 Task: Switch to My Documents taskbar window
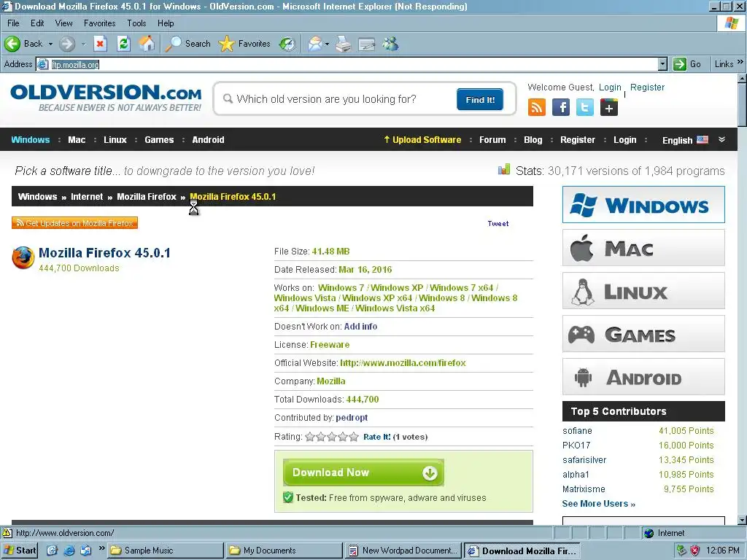(285, 551)
